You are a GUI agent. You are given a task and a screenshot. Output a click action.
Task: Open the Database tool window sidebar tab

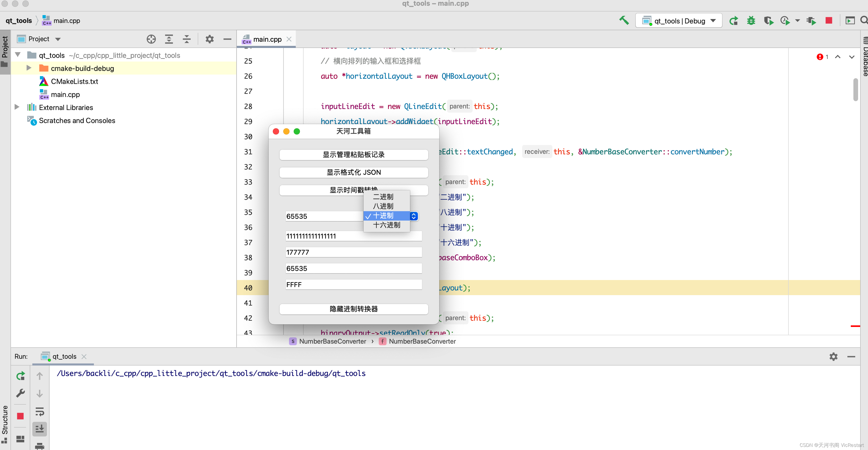click(864, 57)
